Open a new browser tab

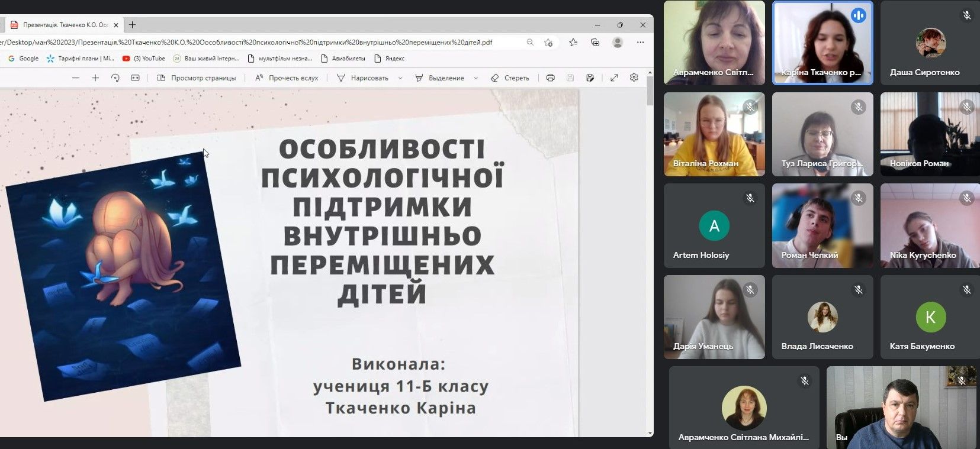pyautogui.click(x=132, y=25)
